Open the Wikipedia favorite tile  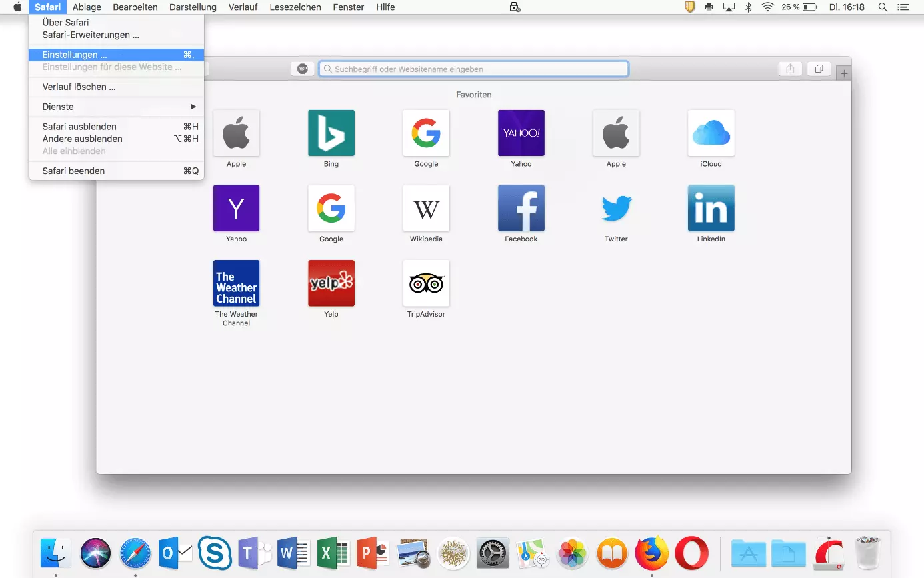[x=426, y=208]
